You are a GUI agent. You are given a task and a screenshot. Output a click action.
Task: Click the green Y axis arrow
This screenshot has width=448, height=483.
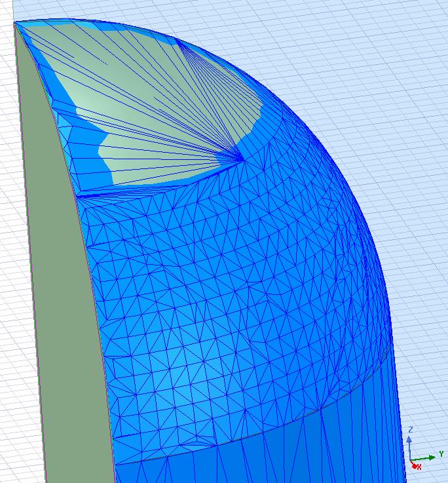point(424,458)
